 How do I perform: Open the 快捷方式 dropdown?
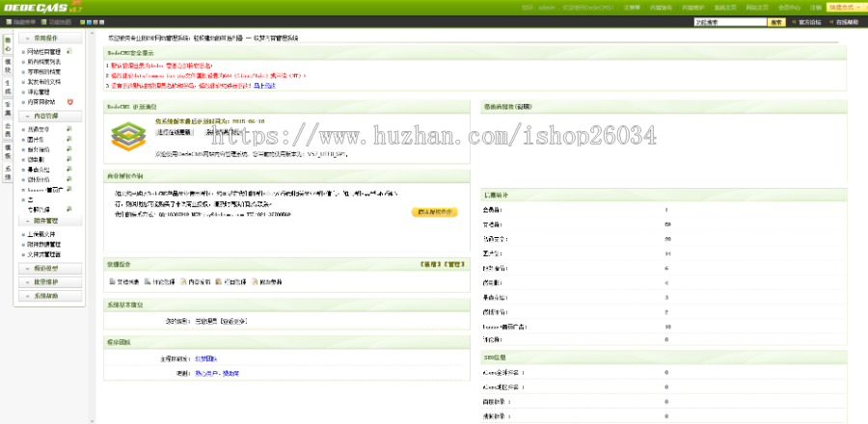click(846, 7)
